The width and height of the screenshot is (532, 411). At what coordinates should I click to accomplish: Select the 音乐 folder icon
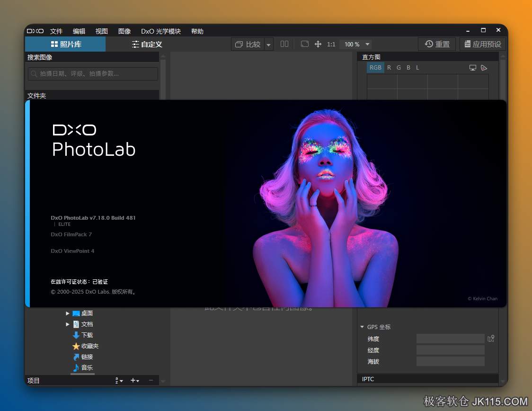pyautogui.click(x=76, y=367)
